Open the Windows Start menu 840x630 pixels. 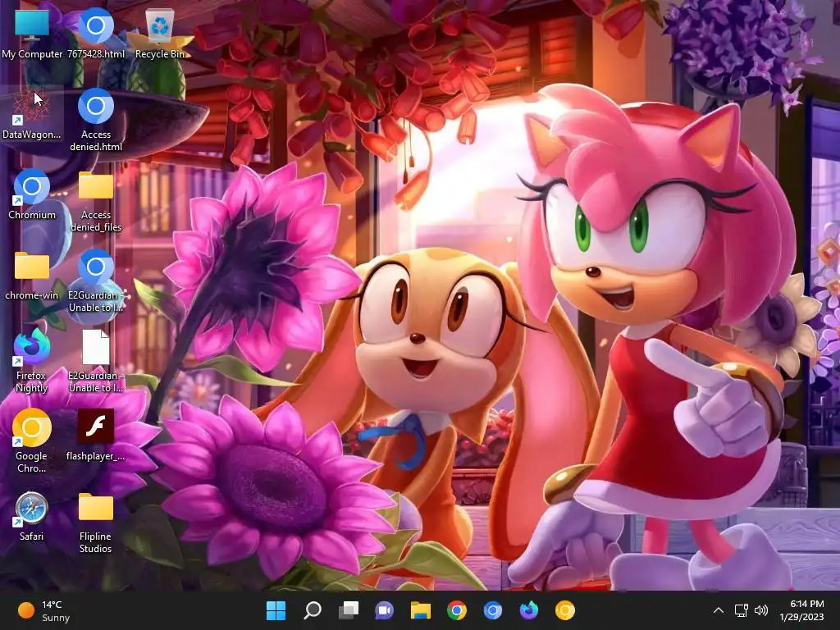point(276,610)
